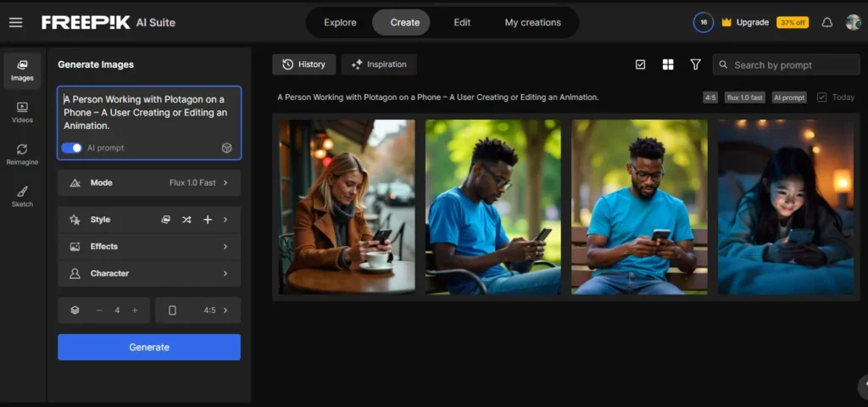Switch to the Explore tab
This screenshot has width=868, height=407.
pyautogui.click(x=340, y=23)
